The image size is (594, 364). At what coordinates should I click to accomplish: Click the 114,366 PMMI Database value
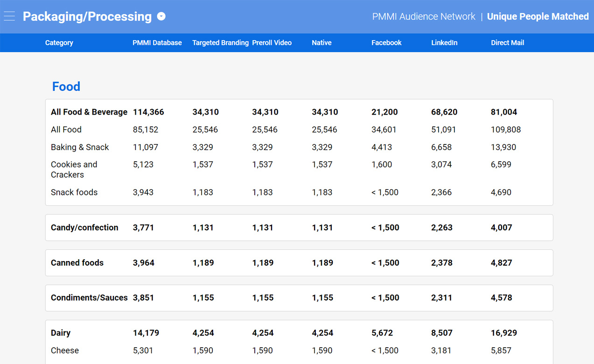148,112
